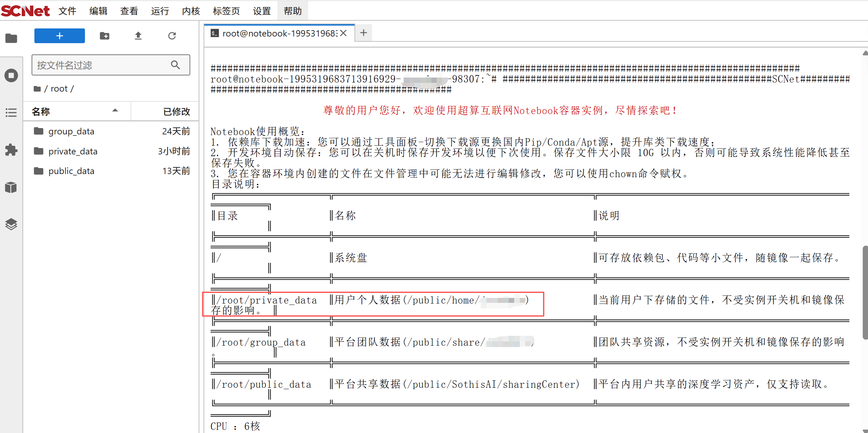Viewport: 868px width, 433px height.
Task: Open the 帮助 menu
Action: (293, 11)
